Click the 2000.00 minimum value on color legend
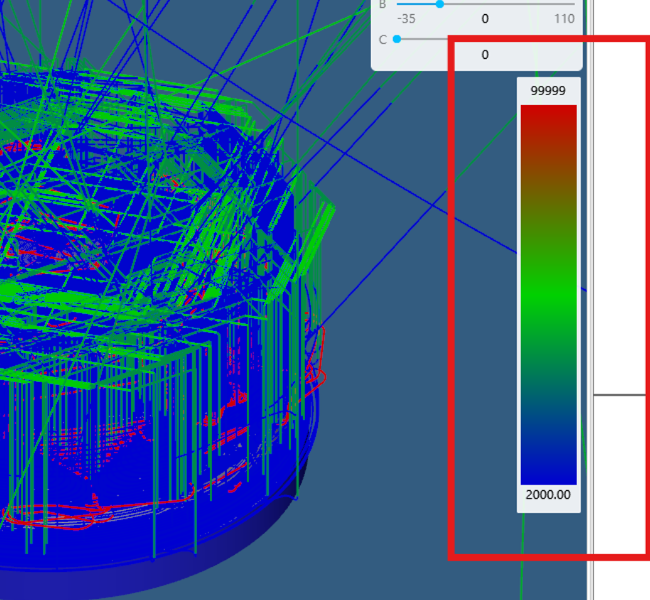650x600 pixels. (548, 494)
